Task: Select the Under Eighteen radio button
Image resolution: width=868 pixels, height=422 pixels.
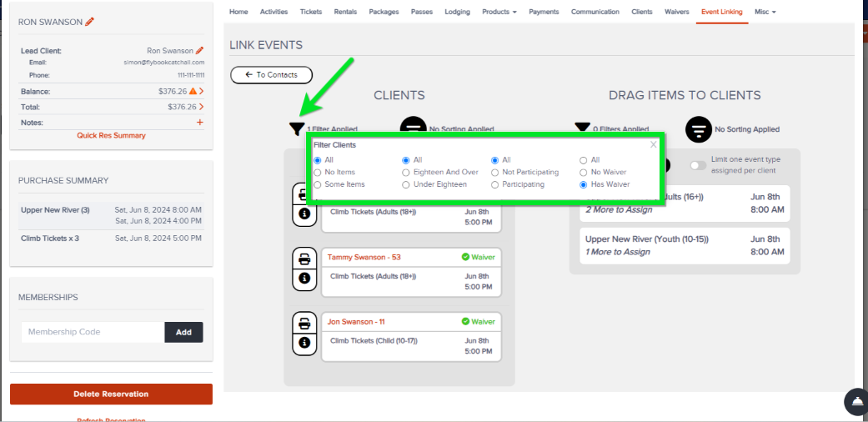Action: [406, 184]
